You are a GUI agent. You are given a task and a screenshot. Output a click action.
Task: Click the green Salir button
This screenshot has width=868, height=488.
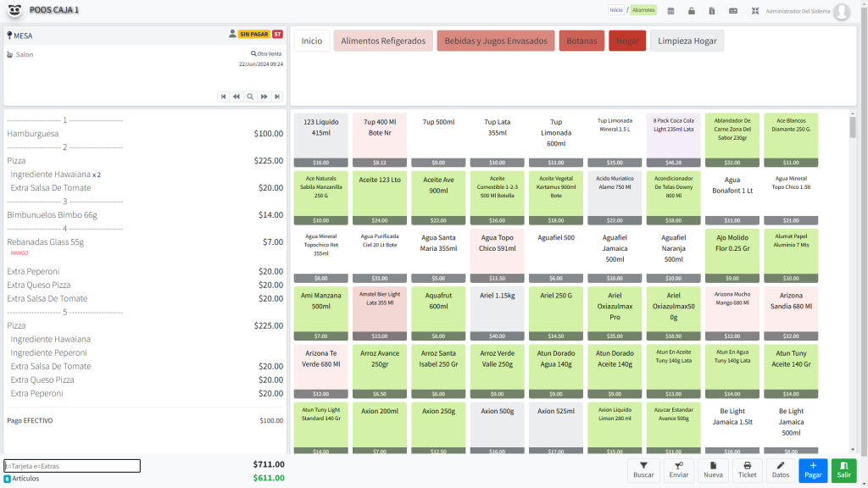(843, 470)
